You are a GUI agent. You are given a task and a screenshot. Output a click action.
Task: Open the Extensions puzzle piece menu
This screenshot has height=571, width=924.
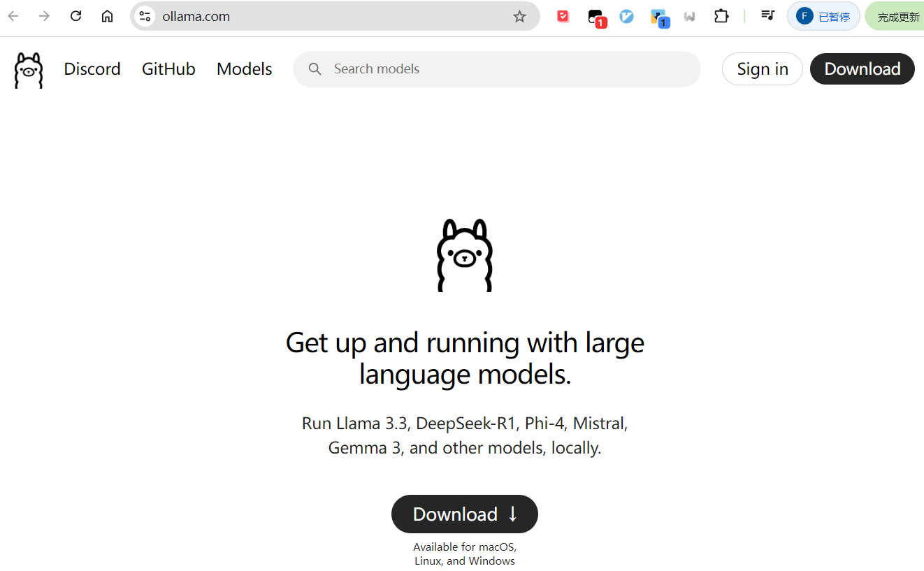[x=721, y=16]
